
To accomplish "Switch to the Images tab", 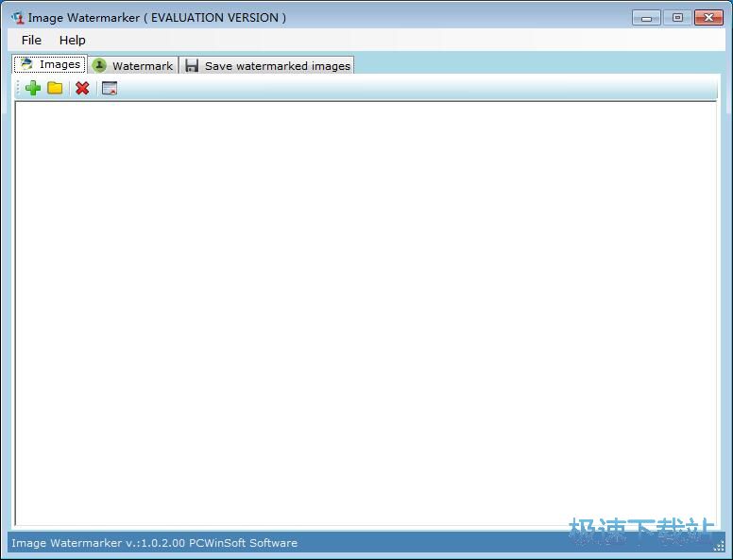I will pyautogui.click(x=49, y=64).
